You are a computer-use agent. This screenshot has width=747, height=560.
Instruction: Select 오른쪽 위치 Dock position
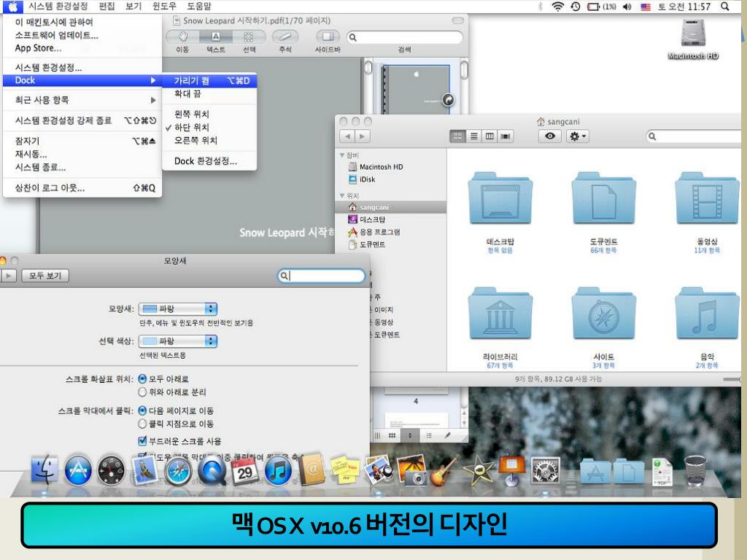209,141
